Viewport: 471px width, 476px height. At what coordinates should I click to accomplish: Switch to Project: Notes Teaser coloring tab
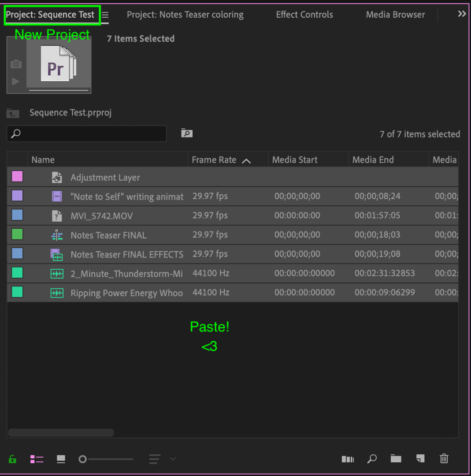[x=185, y=15]
